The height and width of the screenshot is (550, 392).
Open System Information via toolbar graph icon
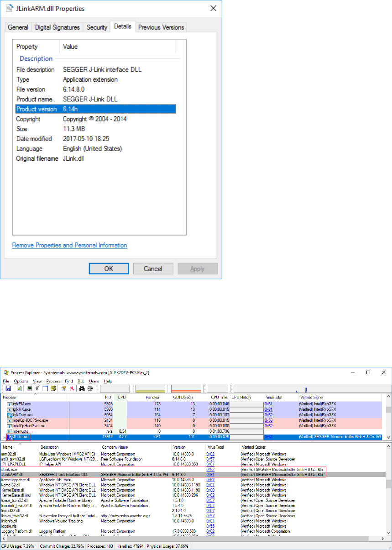[x=30, y=388]
